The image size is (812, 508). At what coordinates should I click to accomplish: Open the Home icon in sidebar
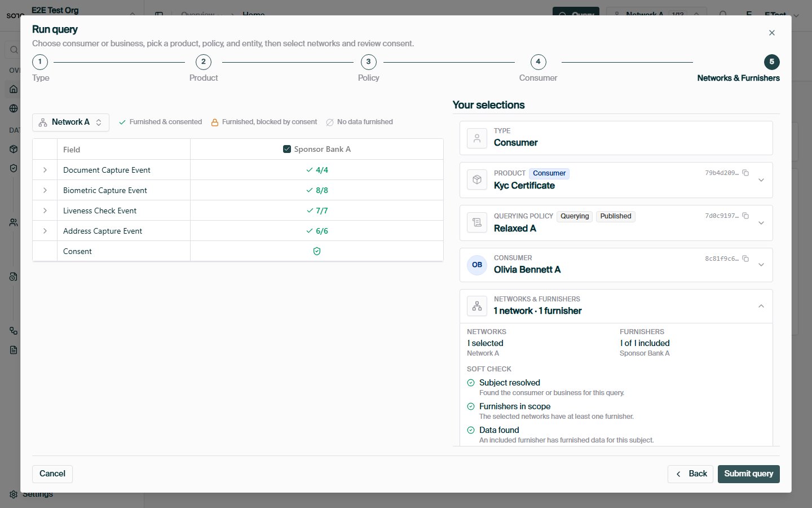tap(14, 89)
